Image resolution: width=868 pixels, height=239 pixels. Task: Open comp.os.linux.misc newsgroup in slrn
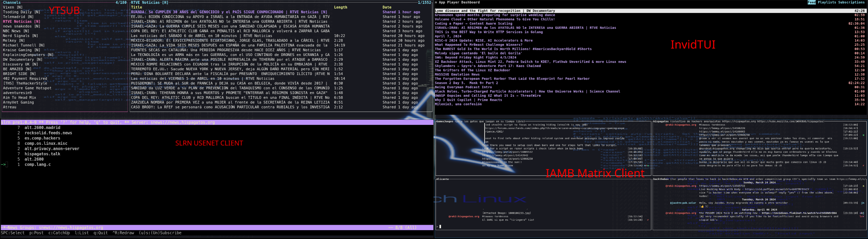click(46, 144)
